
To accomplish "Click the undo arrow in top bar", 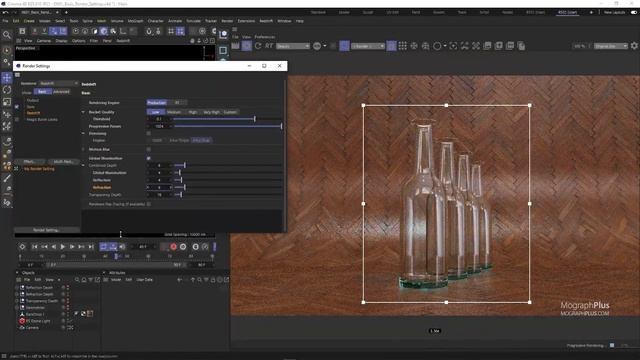I will tap(5, 12).
